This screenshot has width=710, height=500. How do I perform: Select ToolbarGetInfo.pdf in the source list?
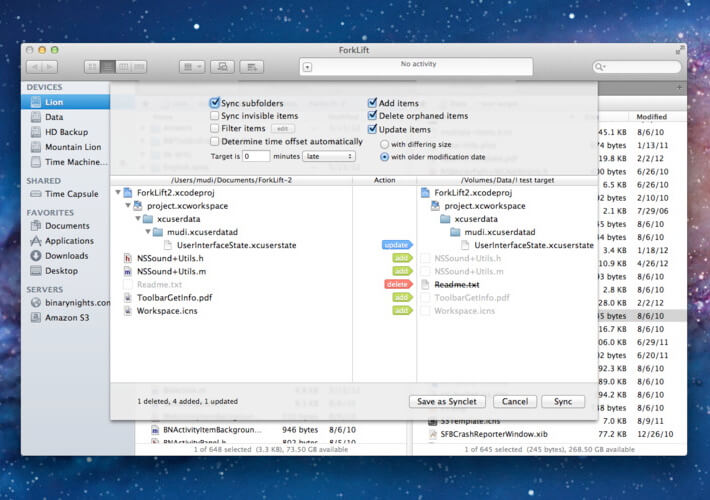(x=174, y=298)
